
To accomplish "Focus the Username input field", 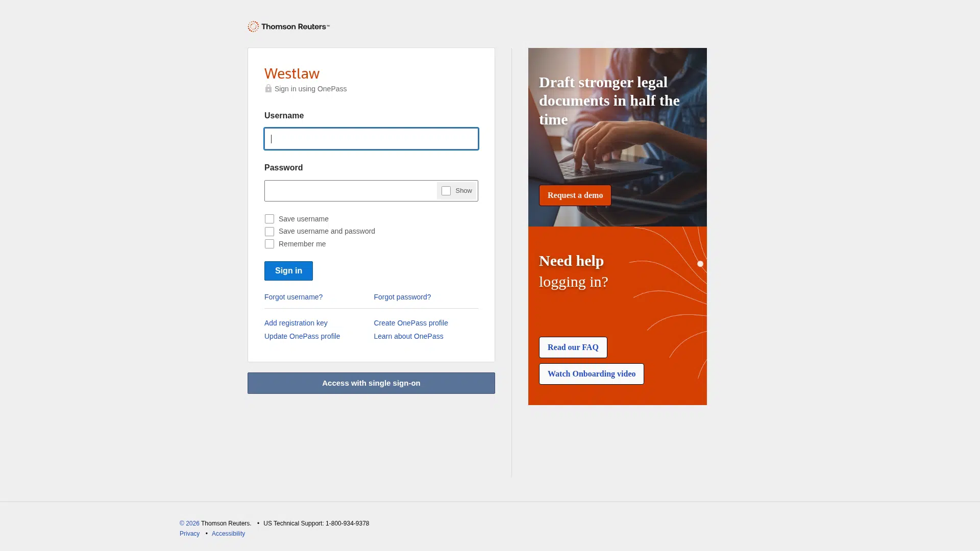I will tap(371, 139).
